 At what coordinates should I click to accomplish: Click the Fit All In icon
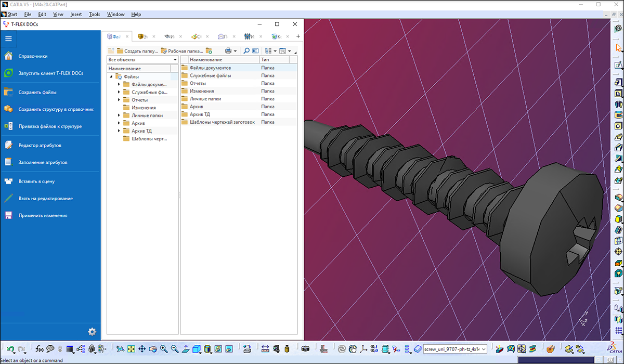click(131, 349)
